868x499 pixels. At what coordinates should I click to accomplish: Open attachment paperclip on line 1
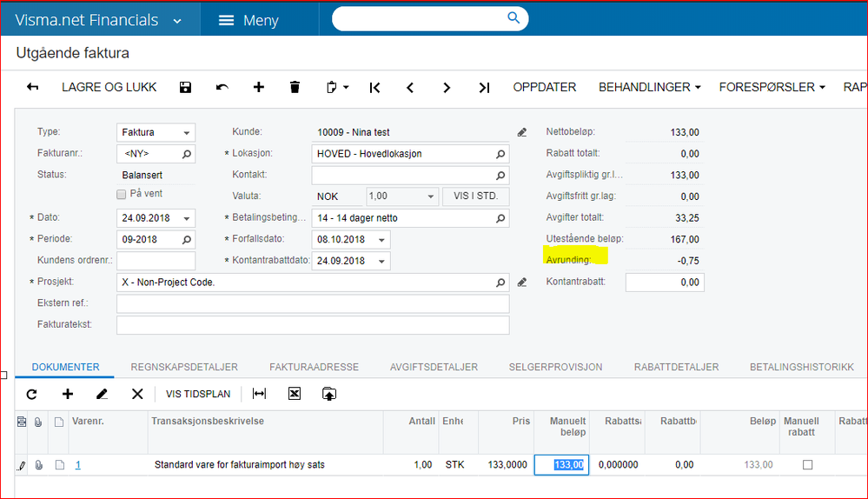[x=39, y=465]
